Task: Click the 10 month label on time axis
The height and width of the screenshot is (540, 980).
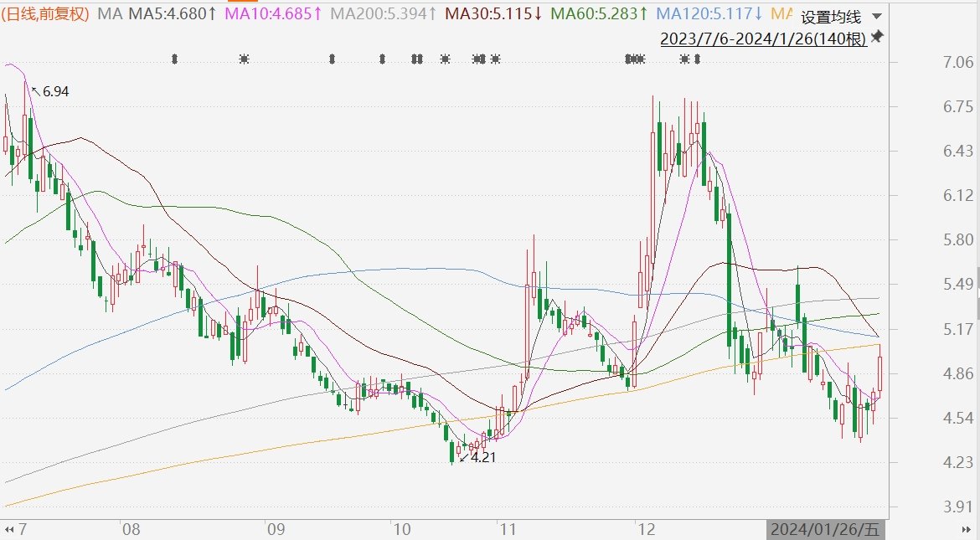Action: 402,530
